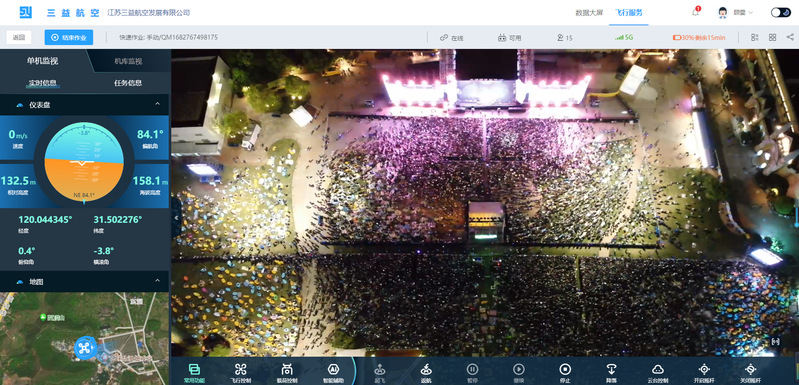Screen dimensions: 799x385
Task: Click the 降落 landing icon
Action: [611, 369]
